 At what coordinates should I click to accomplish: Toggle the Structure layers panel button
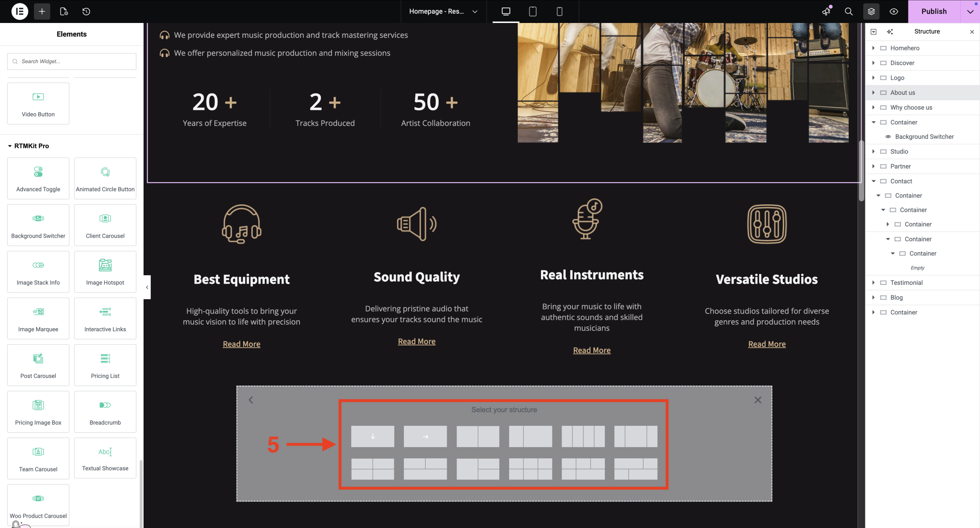click(871, 11)
